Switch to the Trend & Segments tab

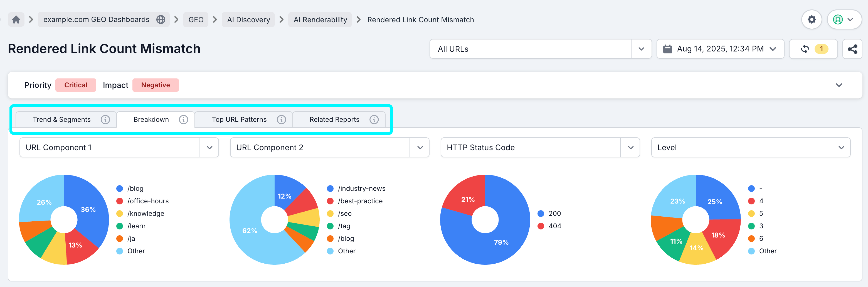pos(62,119)
